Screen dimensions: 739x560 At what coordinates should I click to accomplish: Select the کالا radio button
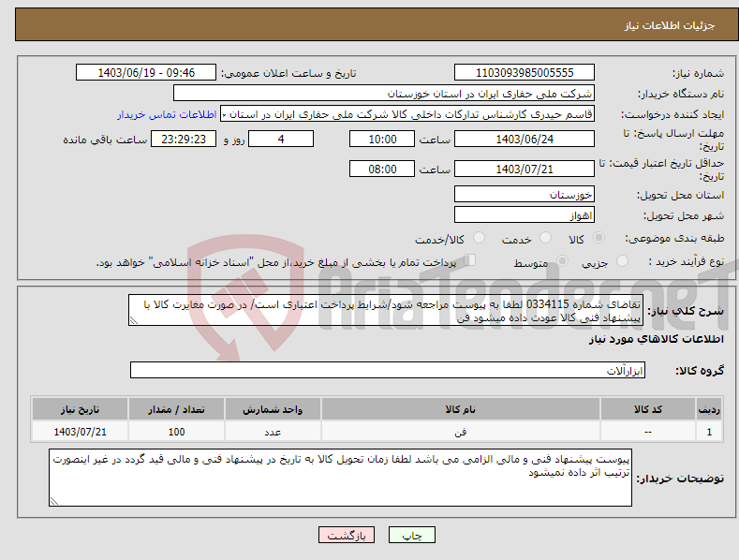pyautogui.click(x=599, y=238)
